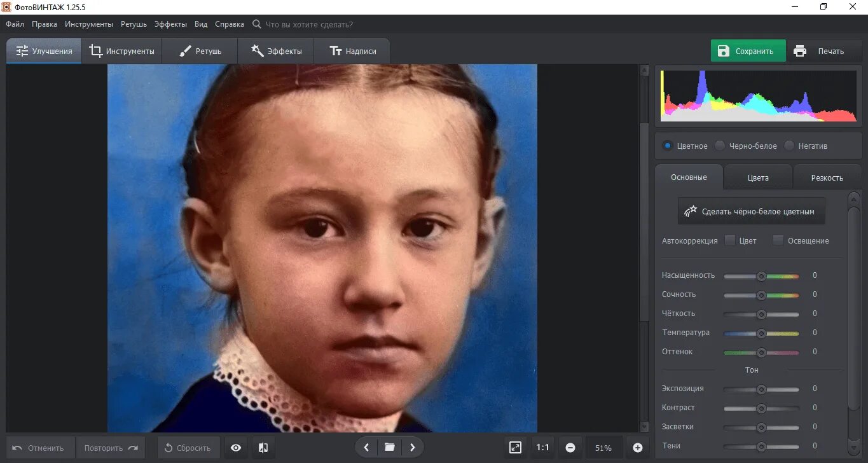Open the Справка menu

230,24
